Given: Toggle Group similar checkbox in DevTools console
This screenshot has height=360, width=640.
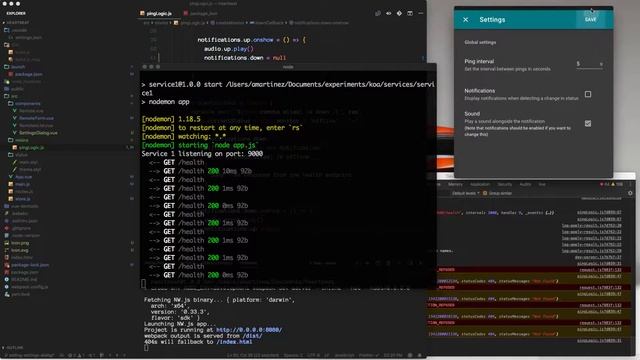Looking at the screenshot, I should pyautogui.click(x=485, y=193).
